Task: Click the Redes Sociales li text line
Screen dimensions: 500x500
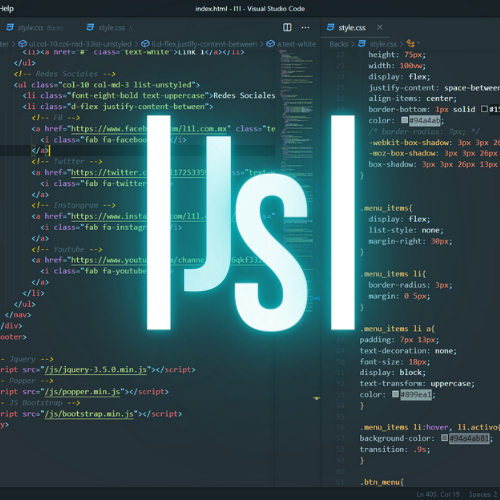Action: pyautogui.click(x=149, y=96)
